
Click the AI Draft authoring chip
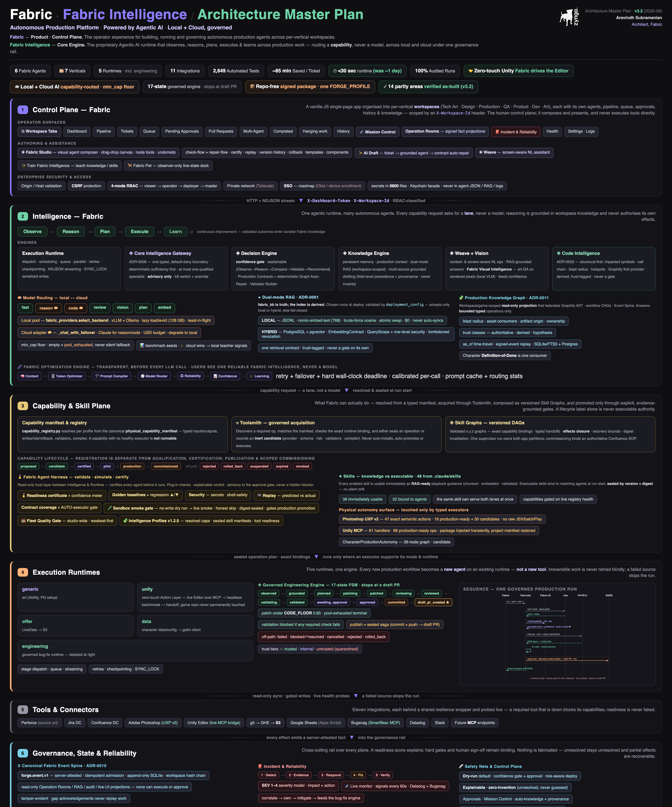[414, 153]
